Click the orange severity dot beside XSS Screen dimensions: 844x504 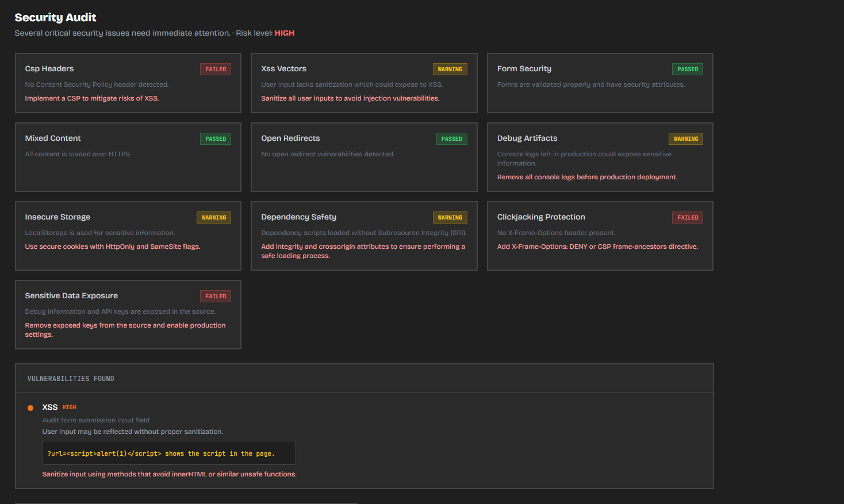click(x=30, y=408)
